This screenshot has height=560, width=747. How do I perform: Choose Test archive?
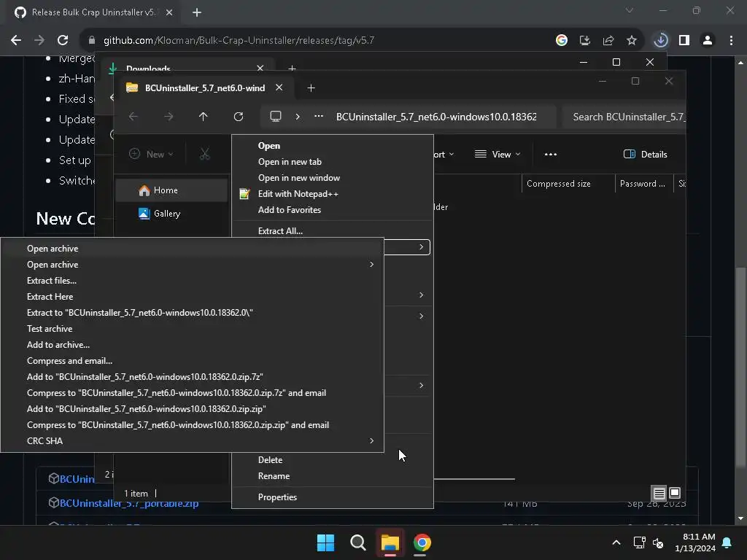point(192,329)
